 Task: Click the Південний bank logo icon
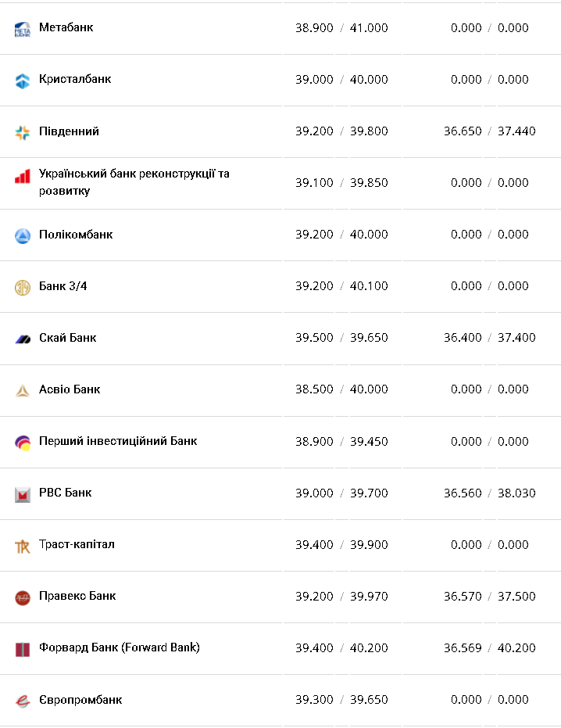(x=22, y=132)
